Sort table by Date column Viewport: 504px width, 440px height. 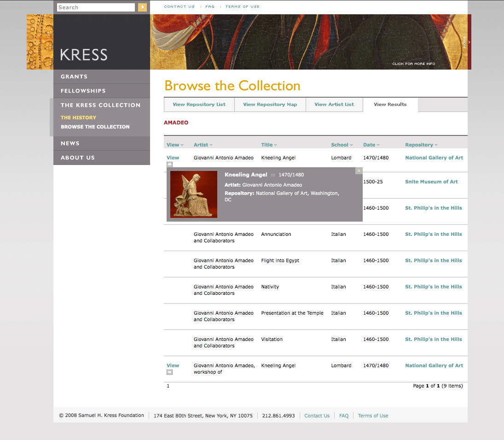[x=371, y=145]
